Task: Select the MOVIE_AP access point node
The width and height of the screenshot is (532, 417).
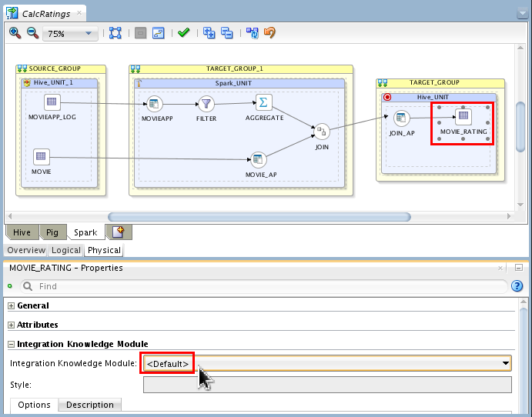Action: click(258, 159)
